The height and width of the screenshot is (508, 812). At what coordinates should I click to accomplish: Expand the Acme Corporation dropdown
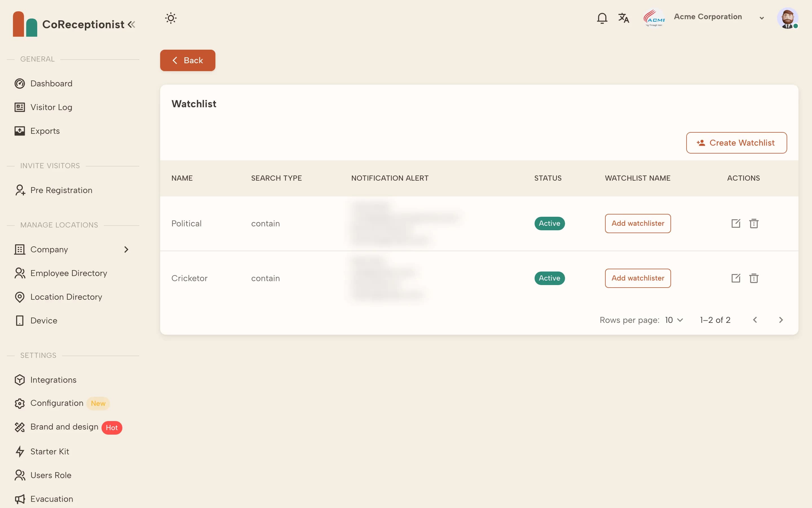pos(761,18)
